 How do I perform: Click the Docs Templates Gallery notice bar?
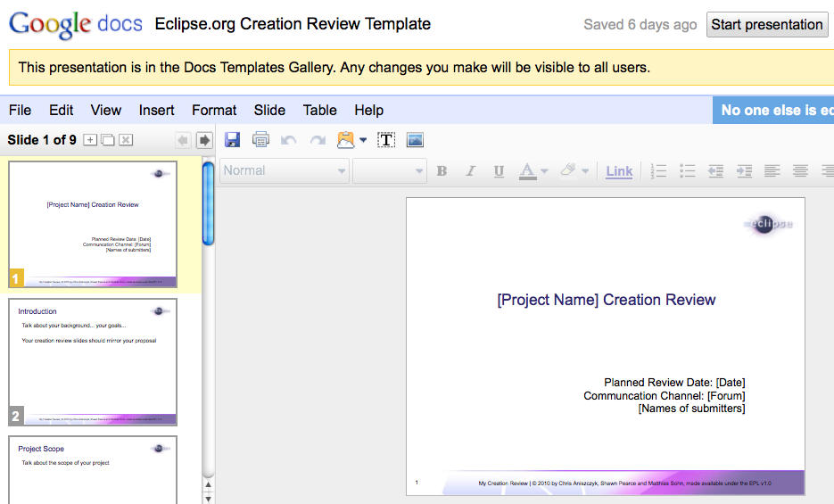(421, 68)
